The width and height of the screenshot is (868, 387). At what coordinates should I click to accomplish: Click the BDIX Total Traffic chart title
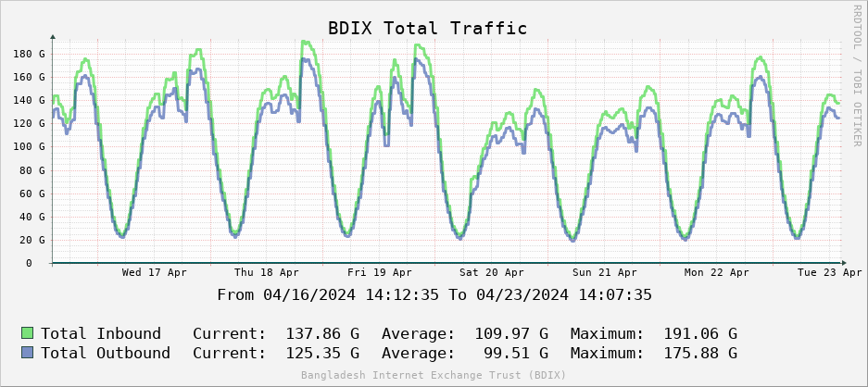point(427,29)
